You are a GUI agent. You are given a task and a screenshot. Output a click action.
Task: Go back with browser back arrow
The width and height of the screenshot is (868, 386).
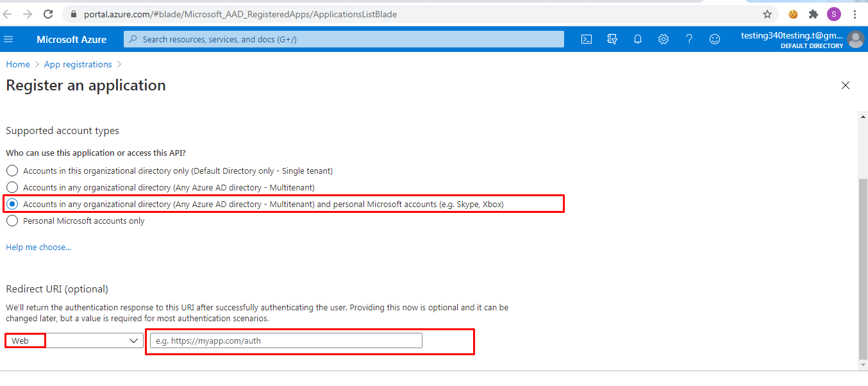[8, 14]
